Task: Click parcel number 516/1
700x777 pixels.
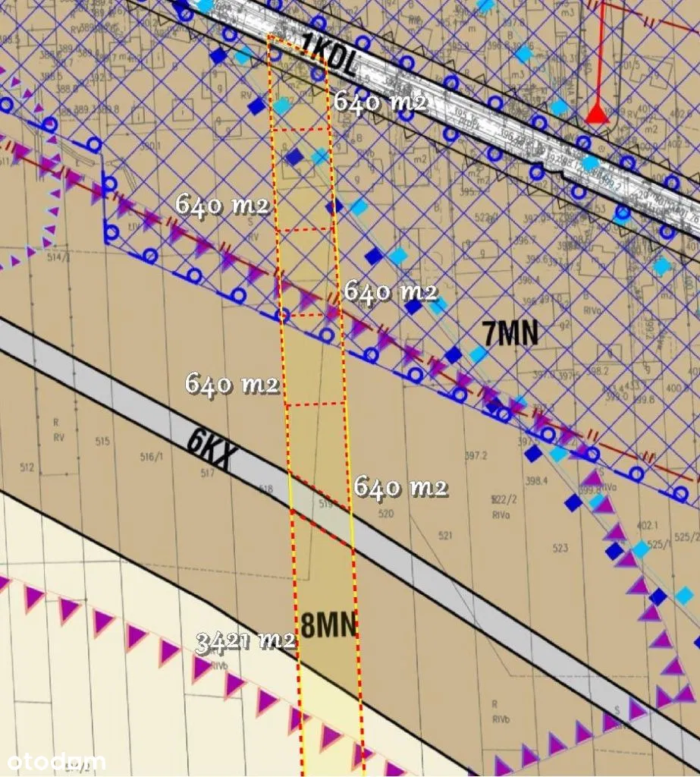Action: [152, 456]
